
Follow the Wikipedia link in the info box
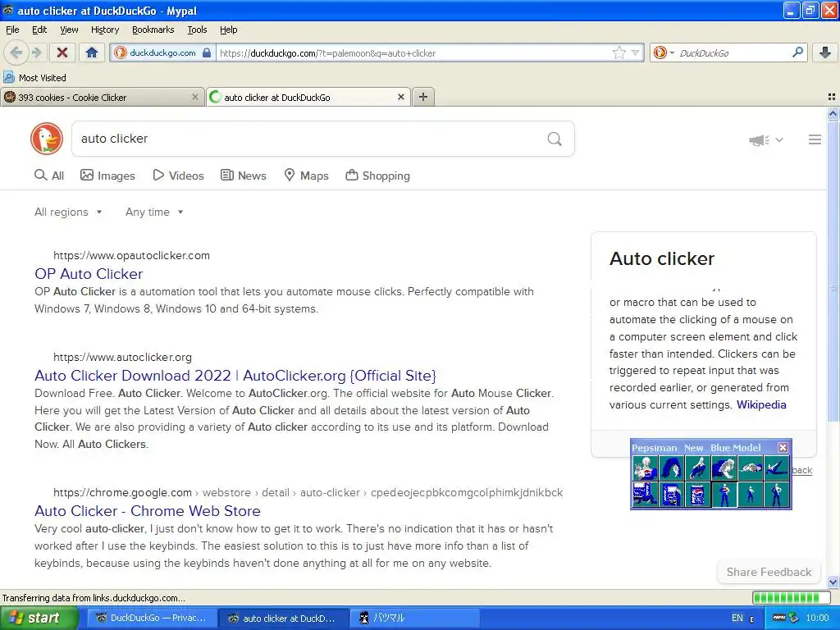(761, 404)
